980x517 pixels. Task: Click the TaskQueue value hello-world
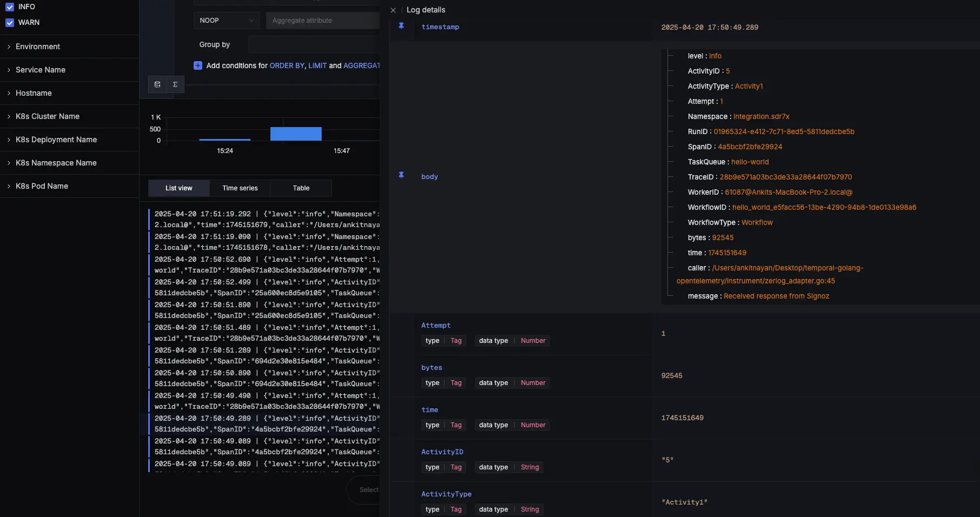click(750, 162)
